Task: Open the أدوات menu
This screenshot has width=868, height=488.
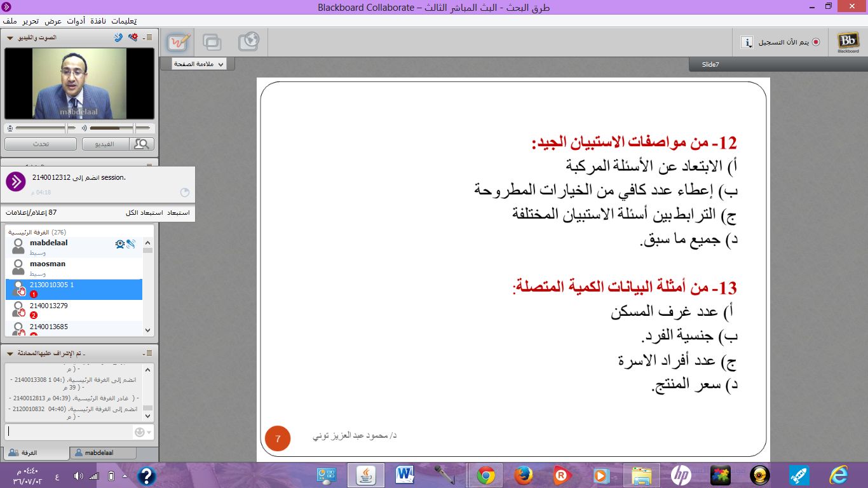Action: pos(75,20)
